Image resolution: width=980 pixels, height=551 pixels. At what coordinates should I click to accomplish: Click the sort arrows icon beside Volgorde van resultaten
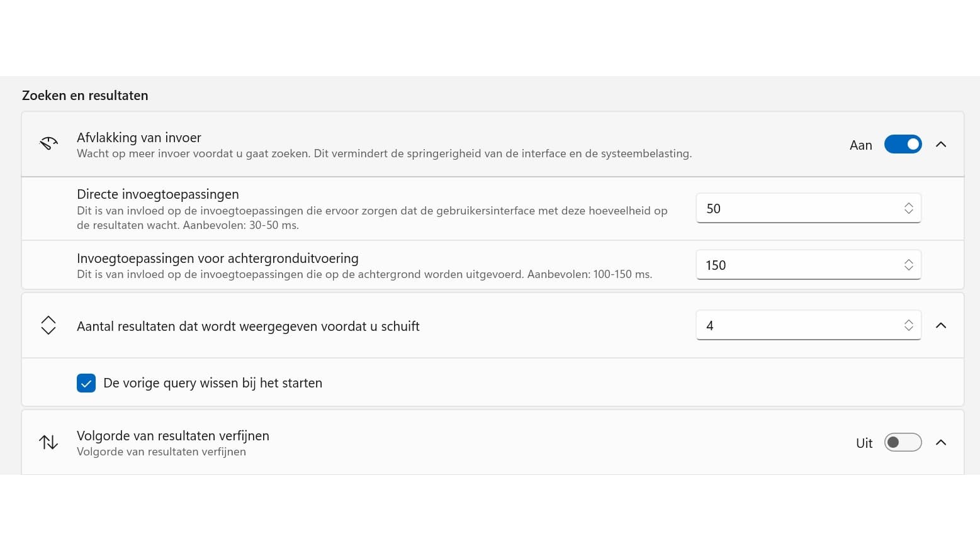click(x=48, y=442)
